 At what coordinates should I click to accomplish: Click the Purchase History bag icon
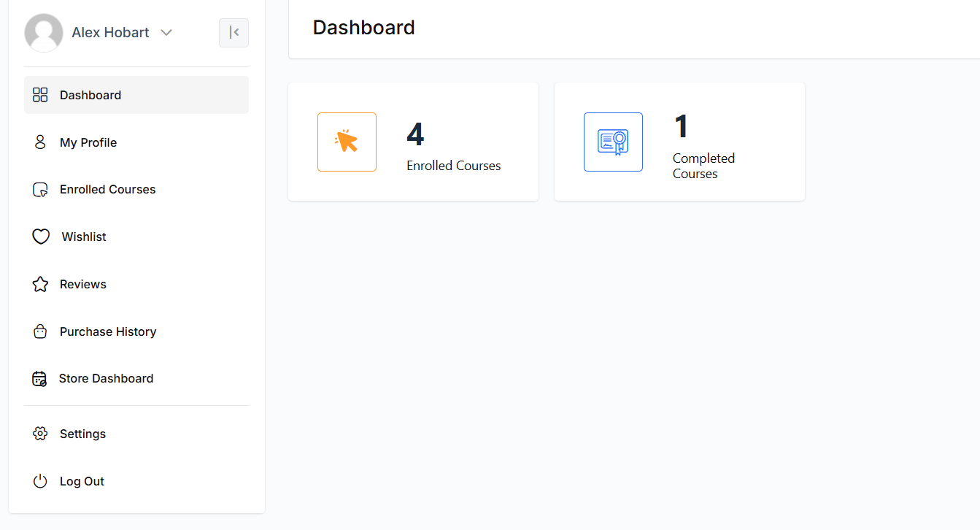click(x=39, y=331)
